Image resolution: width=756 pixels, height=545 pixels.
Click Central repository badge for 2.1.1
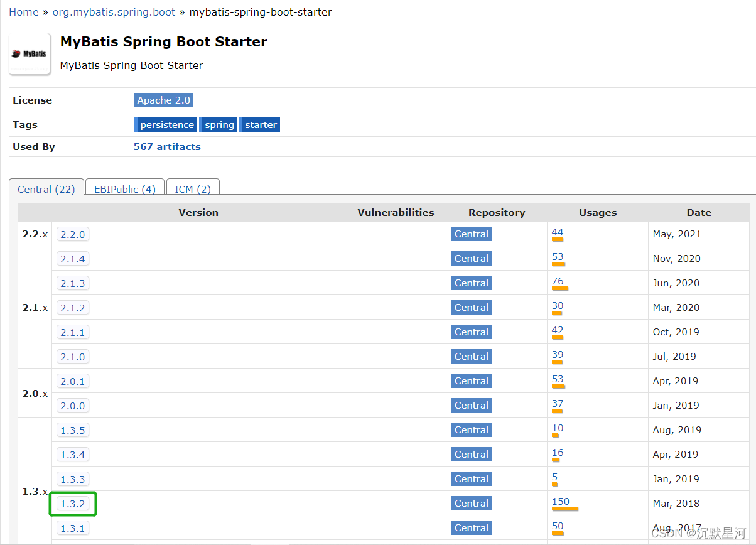tap(472, 332)
